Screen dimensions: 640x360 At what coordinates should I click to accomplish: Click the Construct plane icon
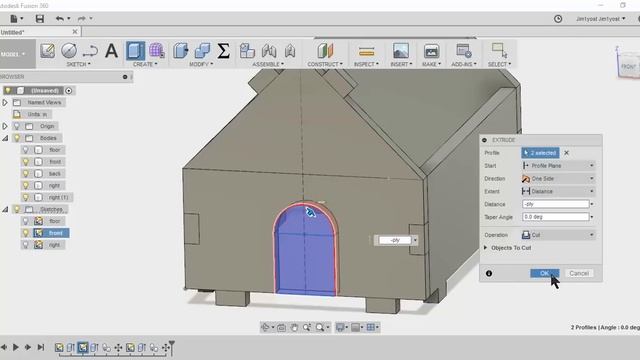(x=325, y=51)
